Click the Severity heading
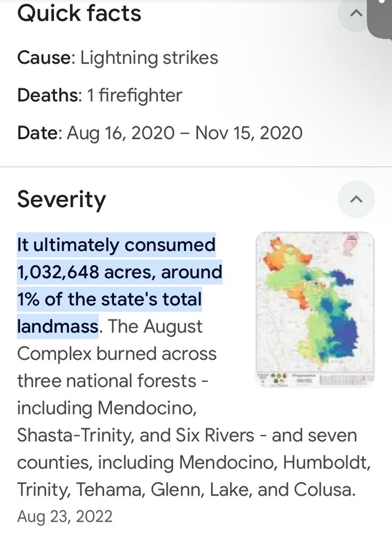 pyautogui.click(x=61, y=200)
